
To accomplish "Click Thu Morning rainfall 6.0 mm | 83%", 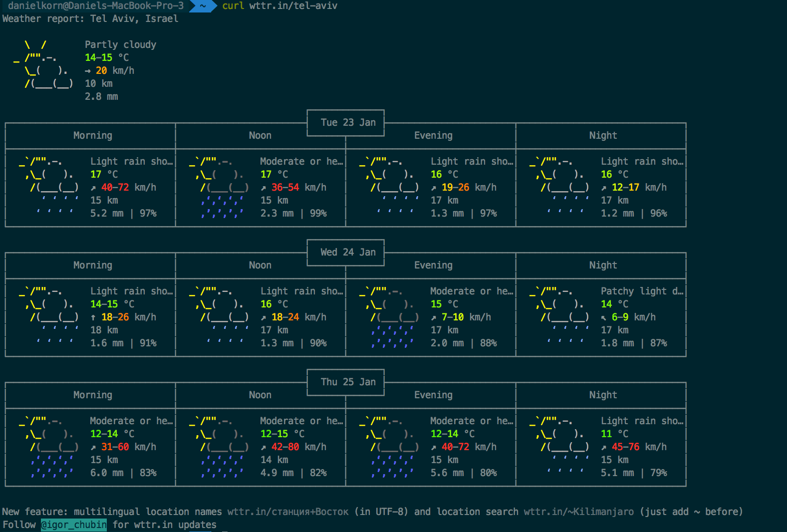I will [123, 473].
